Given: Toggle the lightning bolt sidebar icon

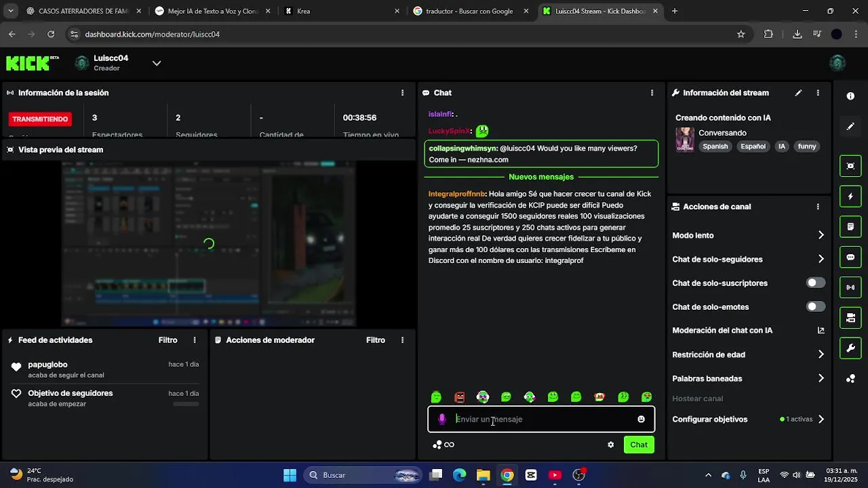Looking at the screenshot, I should click(850, 197).
